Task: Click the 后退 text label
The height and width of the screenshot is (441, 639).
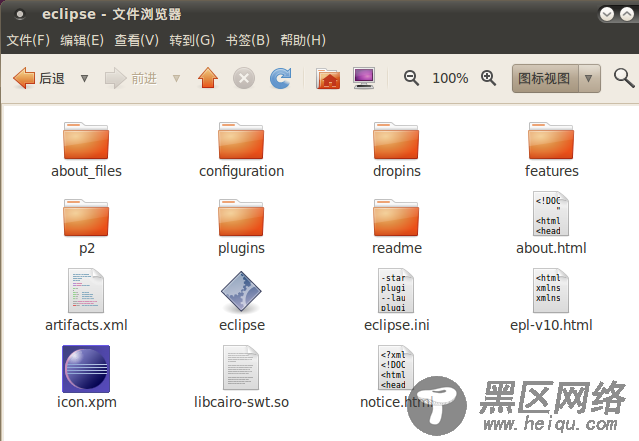Action: point(52,78)
